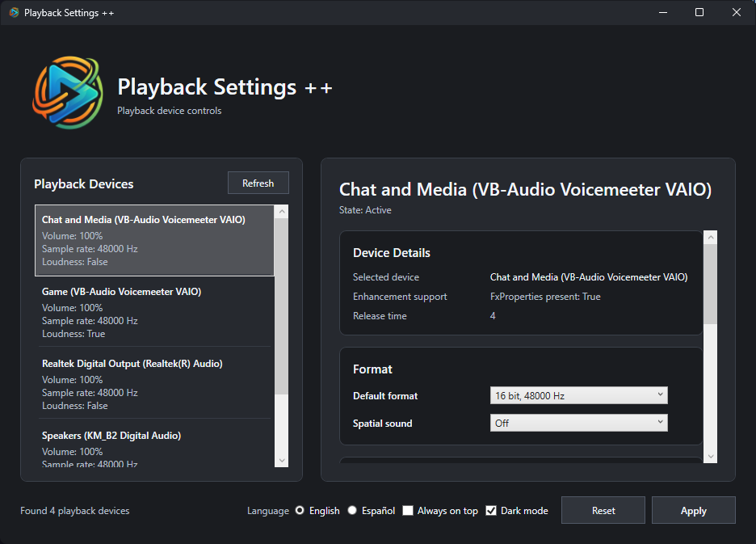The height and width of the screenshot is (544, 756).
Task: Click 'Playback device controls' subtitle
Action: (170, 111)
